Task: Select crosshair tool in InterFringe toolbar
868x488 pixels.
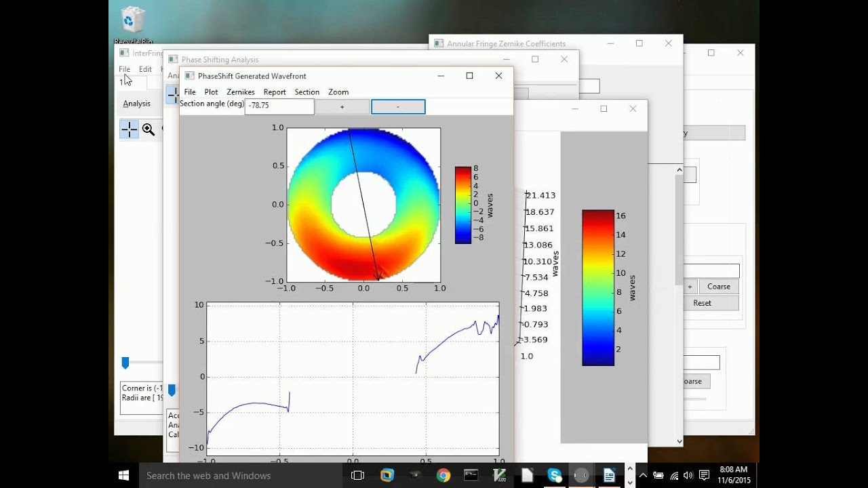Action: pyautogui.click(x=129, y=129)
